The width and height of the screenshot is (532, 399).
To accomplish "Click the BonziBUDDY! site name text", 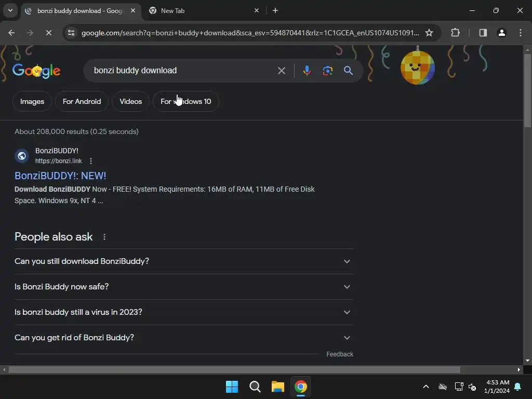I will point(57,151).
